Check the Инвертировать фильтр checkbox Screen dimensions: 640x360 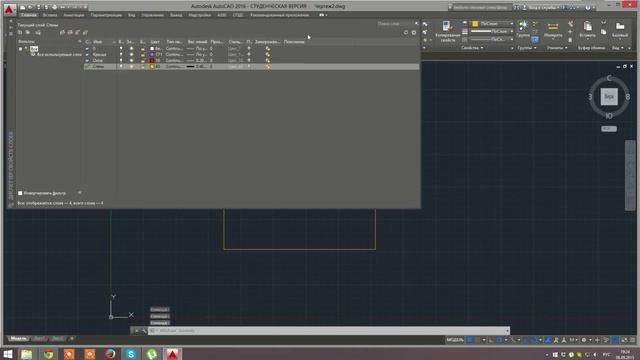20,193
